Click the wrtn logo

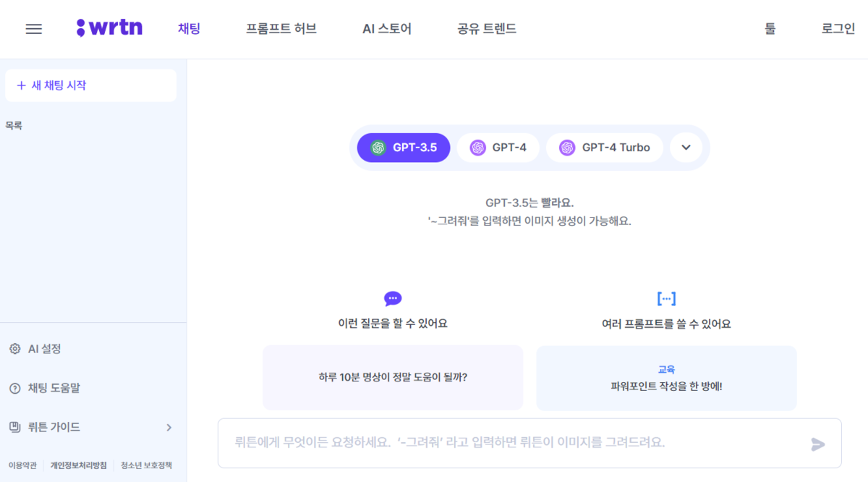[x=109, y=28]
